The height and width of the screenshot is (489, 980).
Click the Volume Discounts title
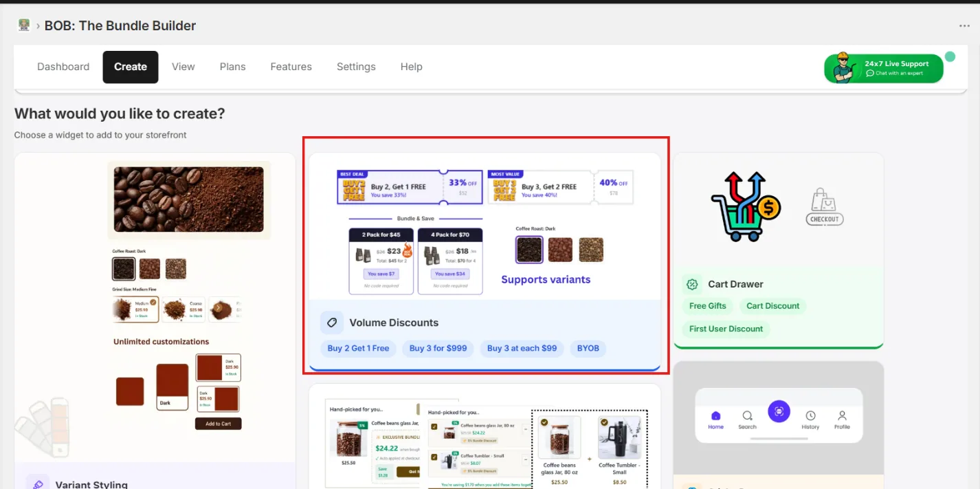394,323
